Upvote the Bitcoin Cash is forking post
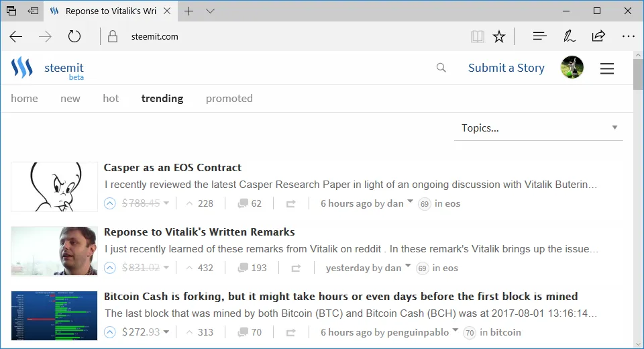Image resolution: width=644 pixels, height=349 pixels. coord(109,332)
